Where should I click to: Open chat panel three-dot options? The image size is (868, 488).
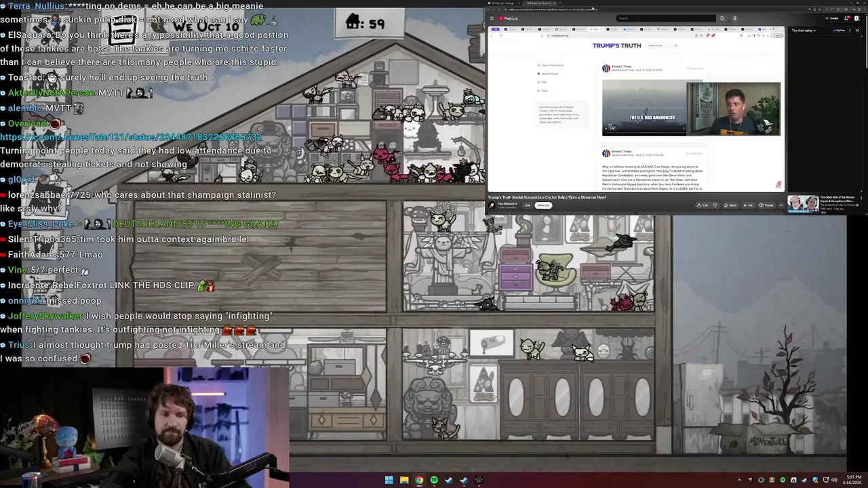pyautogui.click(x=850, y=30)
